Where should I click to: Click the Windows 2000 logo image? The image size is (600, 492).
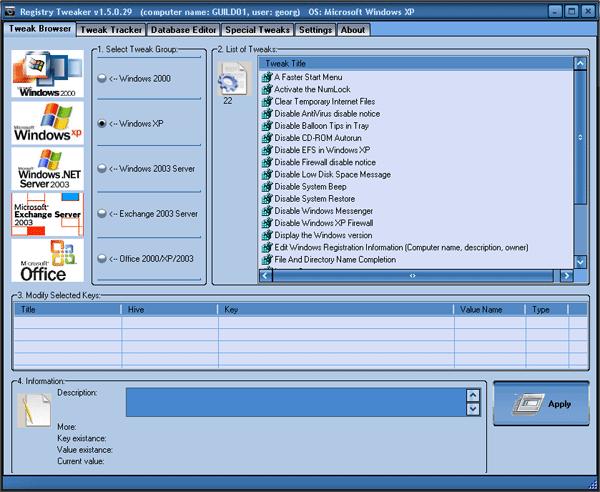click(45, 72)
